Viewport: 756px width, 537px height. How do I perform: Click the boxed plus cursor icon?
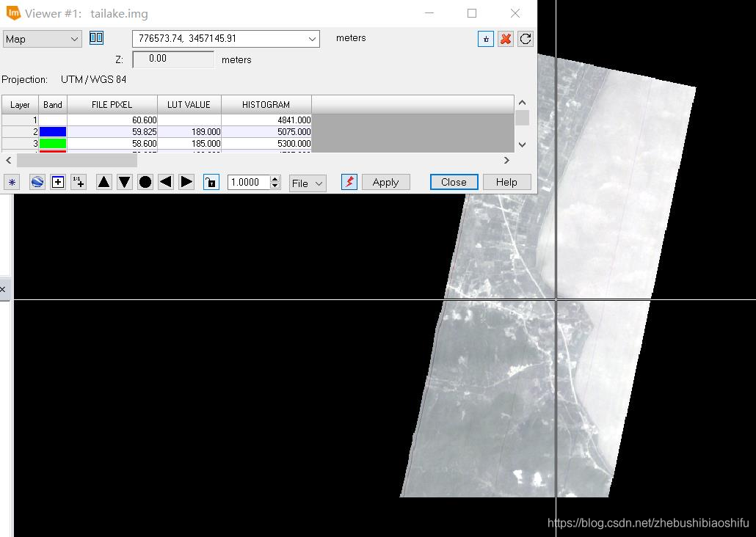coord(58,182)
